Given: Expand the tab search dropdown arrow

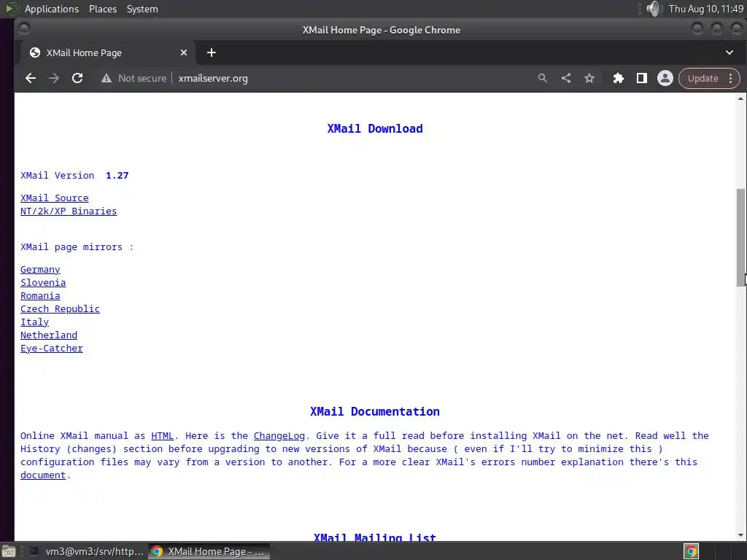Looking at the screenshot, I should tap(729, 52).
